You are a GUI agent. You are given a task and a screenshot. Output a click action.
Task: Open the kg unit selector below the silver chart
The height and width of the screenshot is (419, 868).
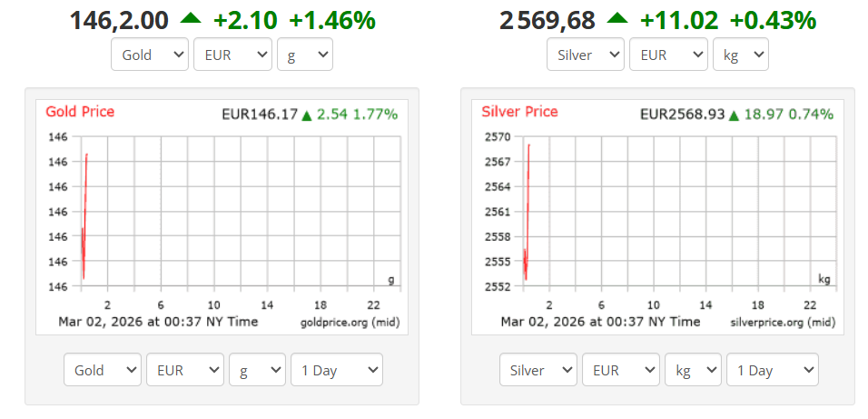click(x=691, y=370)
